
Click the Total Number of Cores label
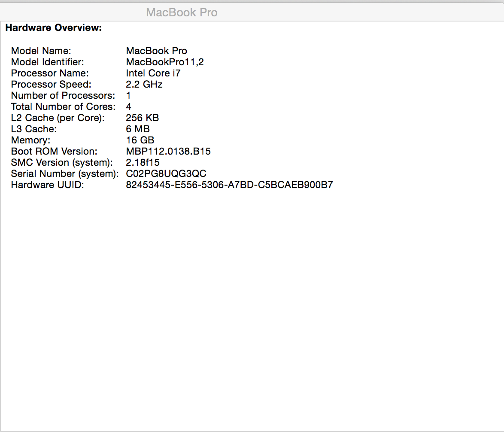[x=64, y=107]
